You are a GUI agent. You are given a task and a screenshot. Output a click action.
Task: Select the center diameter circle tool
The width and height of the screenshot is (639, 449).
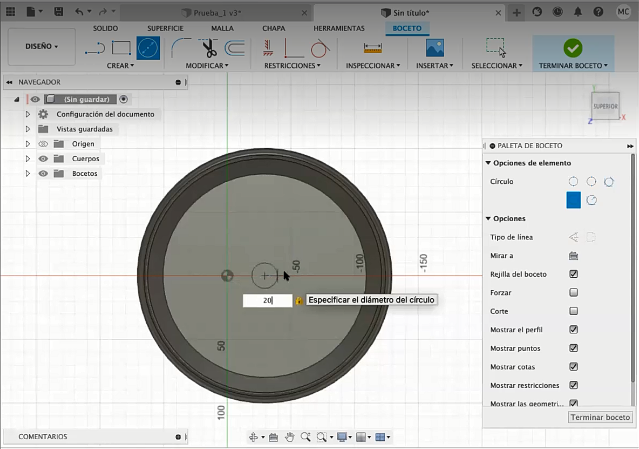148,47
